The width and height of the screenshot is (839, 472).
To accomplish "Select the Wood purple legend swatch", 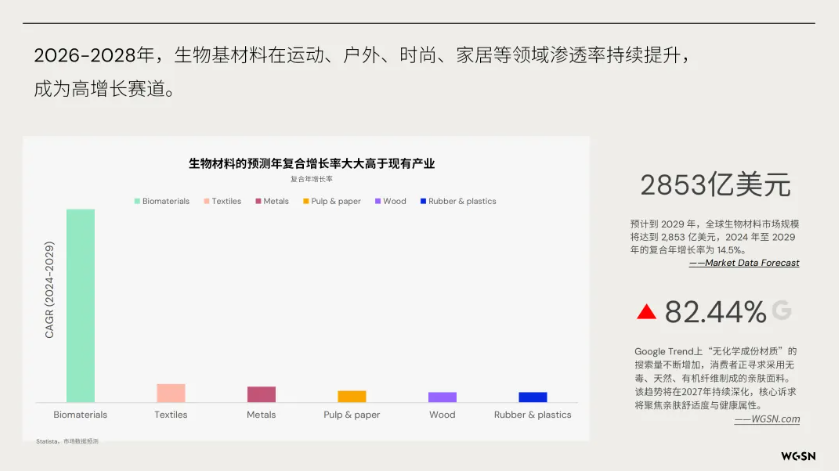I will [378, 201].
